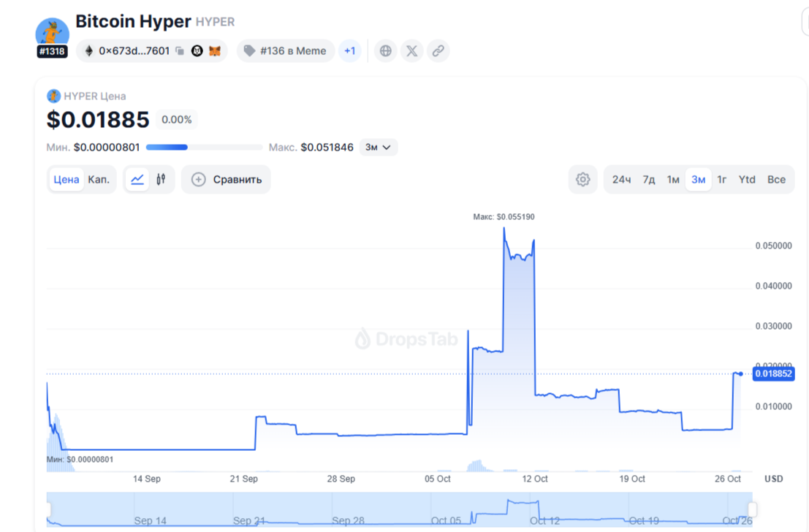Select the line chart display mode
Image resolution: width=809 pixels, height=532 pixels.
click(138, 178)
